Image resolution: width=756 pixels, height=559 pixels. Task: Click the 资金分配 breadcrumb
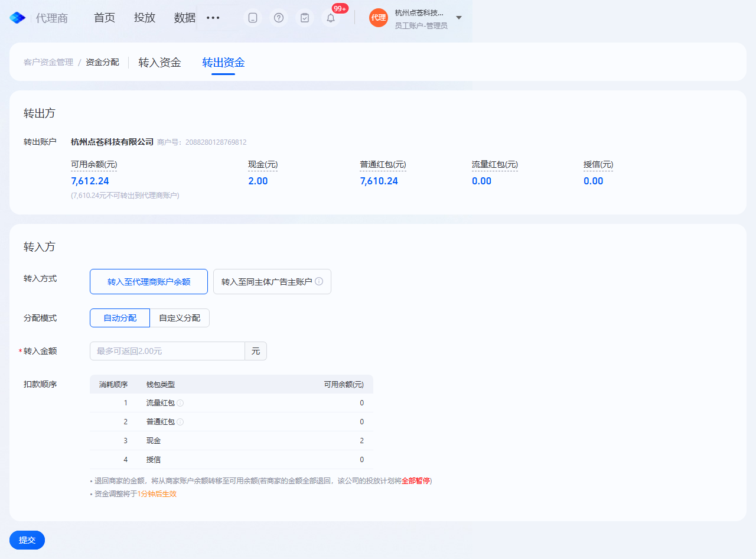coord(102,62)
